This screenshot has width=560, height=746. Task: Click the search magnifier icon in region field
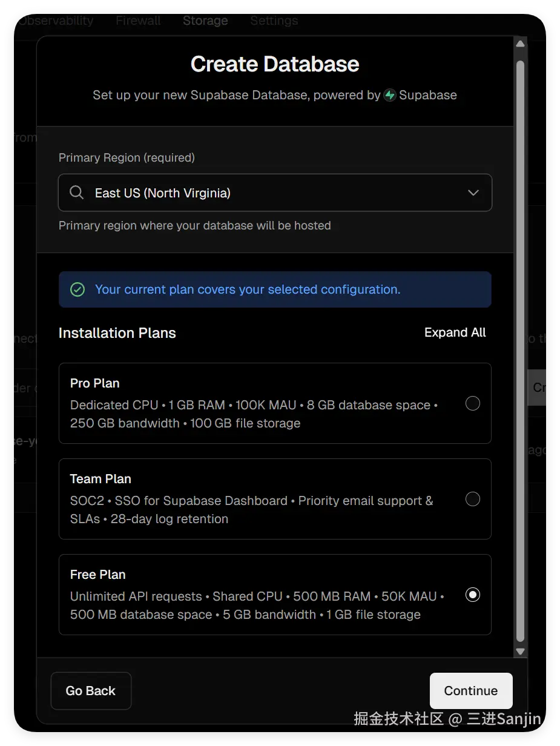77,193
